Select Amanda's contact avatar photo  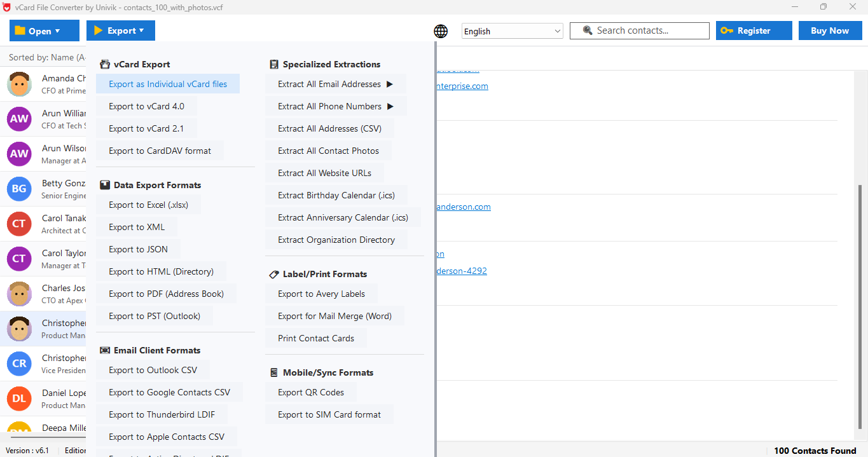pos(19,84)
